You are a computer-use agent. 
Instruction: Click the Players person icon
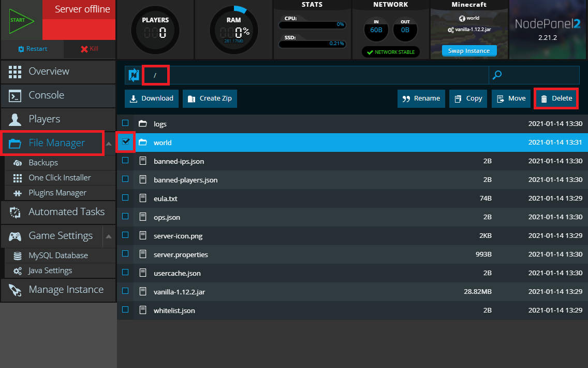[15, 119]
